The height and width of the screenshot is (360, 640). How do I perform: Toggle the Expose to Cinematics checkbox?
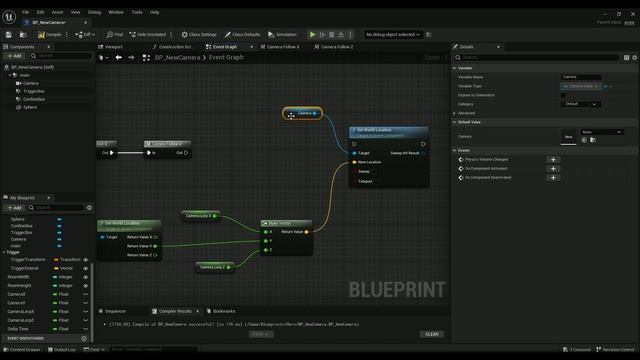[564, 95]
